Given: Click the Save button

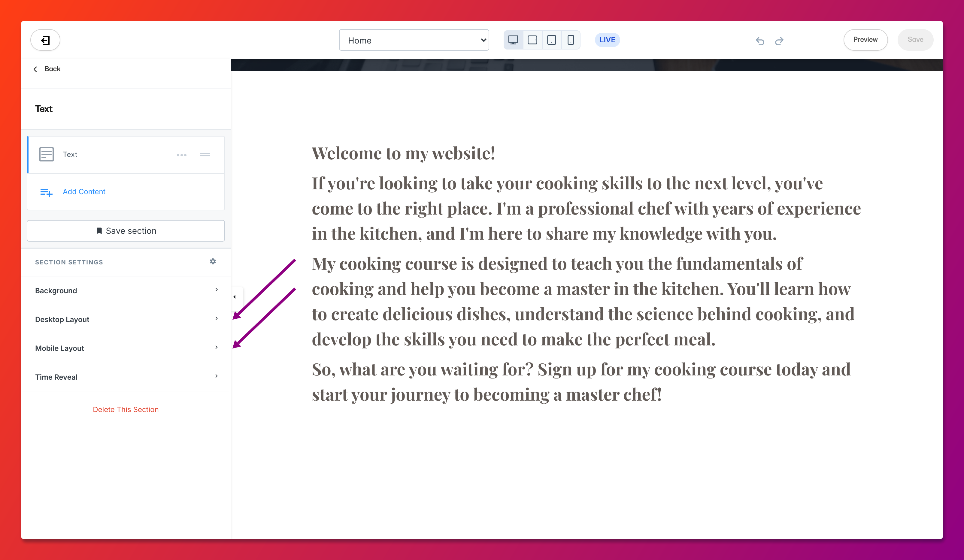Looking at the screenshot, I should (x=915, y=40).
